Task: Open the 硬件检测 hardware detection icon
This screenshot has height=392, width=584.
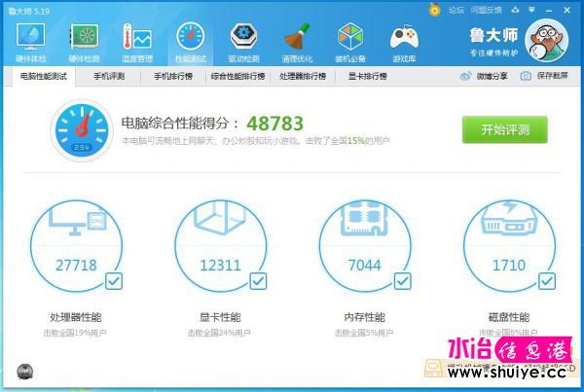Action: coord(85,41)
